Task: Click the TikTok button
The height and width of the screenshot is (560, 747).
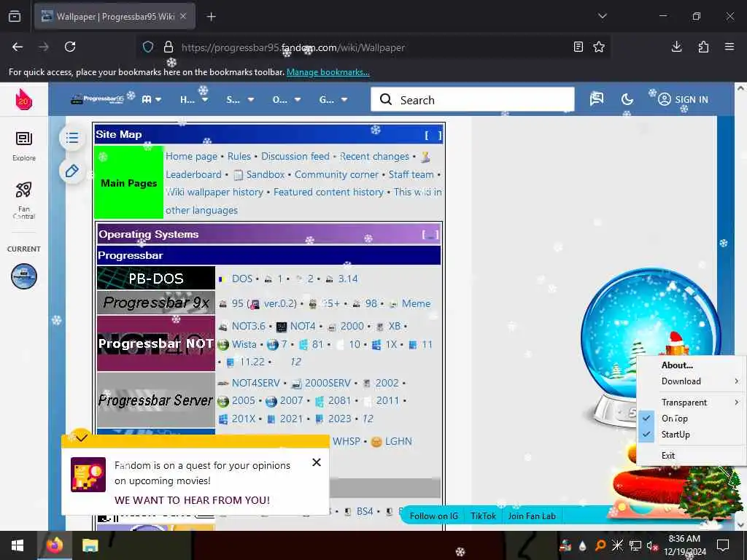Action: click(483, 516)
